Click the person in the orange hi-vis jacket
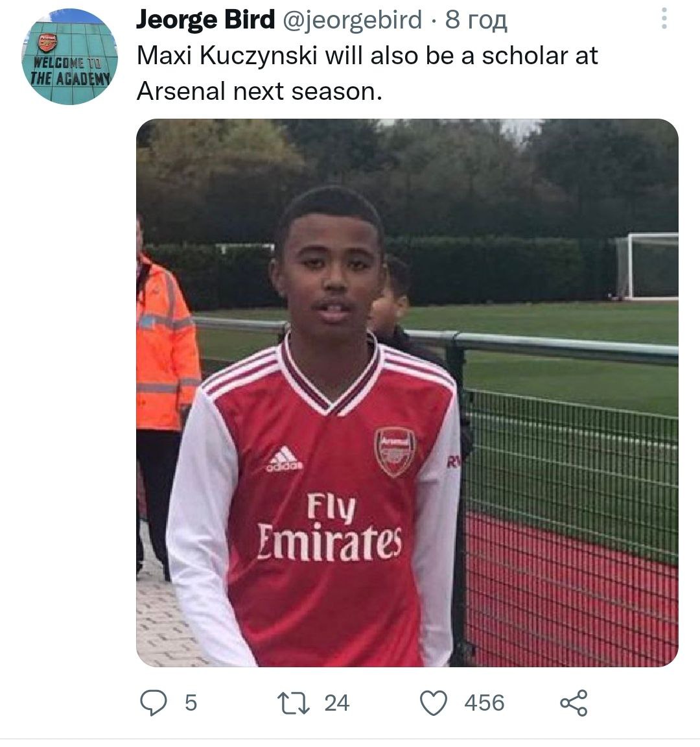The width and height of the screenshot is (700, 747). (x=164, y=363)
